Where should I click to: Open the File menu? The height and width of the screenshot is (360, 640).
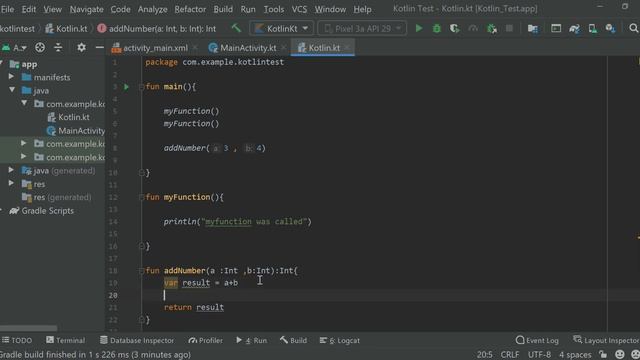[7, 9]
